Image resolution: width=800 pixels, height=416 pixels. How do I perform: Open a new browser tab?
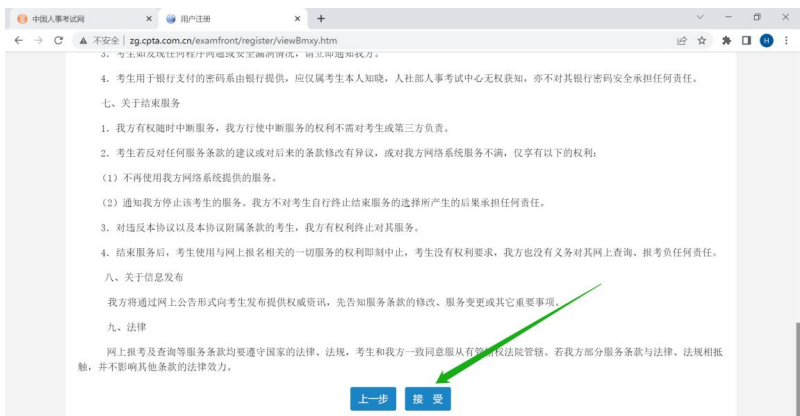tap(321, 19)
